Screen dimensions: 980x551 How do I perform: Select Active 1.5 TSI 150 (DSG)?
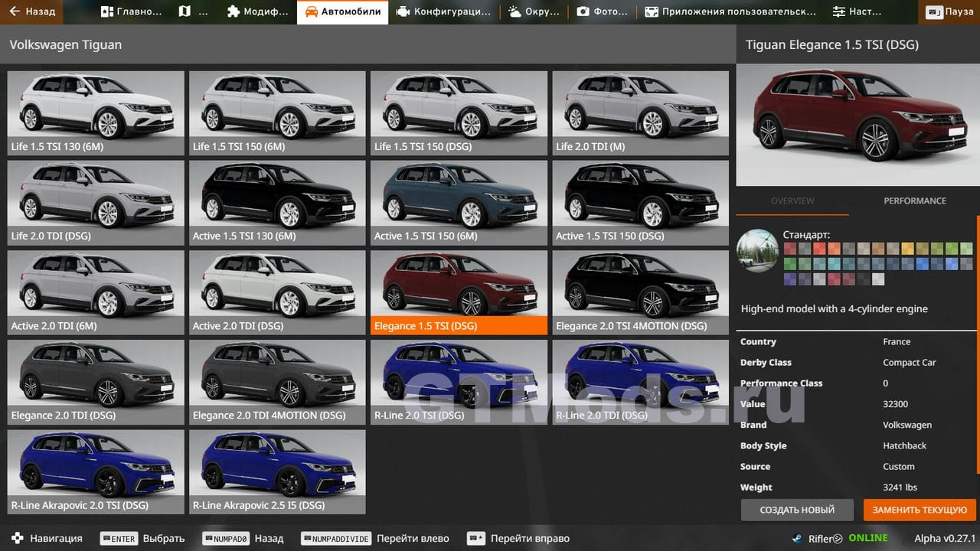641,203
